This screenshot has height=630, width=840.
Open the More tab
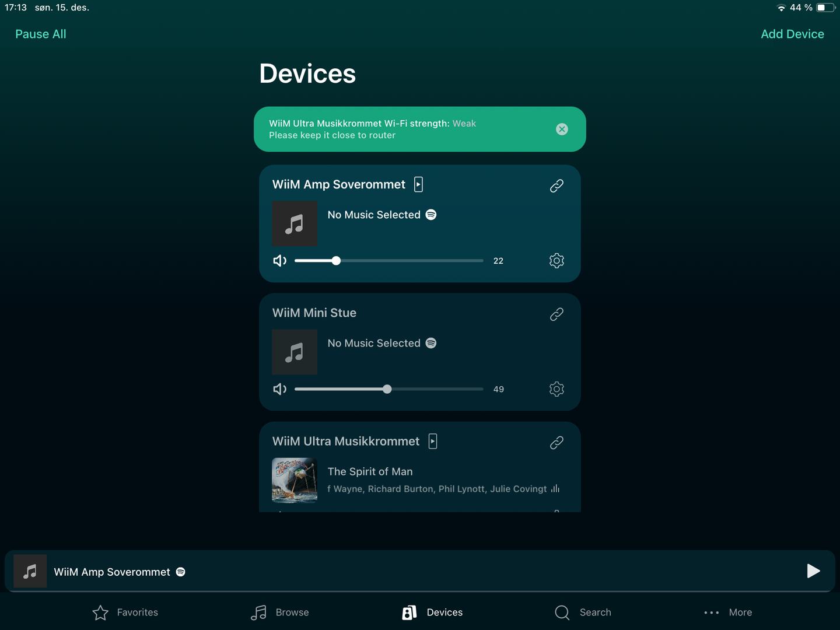click(728, 612)
